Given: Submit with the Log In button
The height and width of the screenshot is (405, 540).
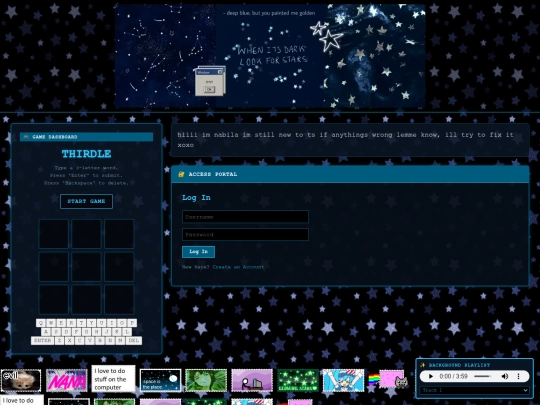Looking at the screenshot, I should pyautogui.click(x=198, y=252).
